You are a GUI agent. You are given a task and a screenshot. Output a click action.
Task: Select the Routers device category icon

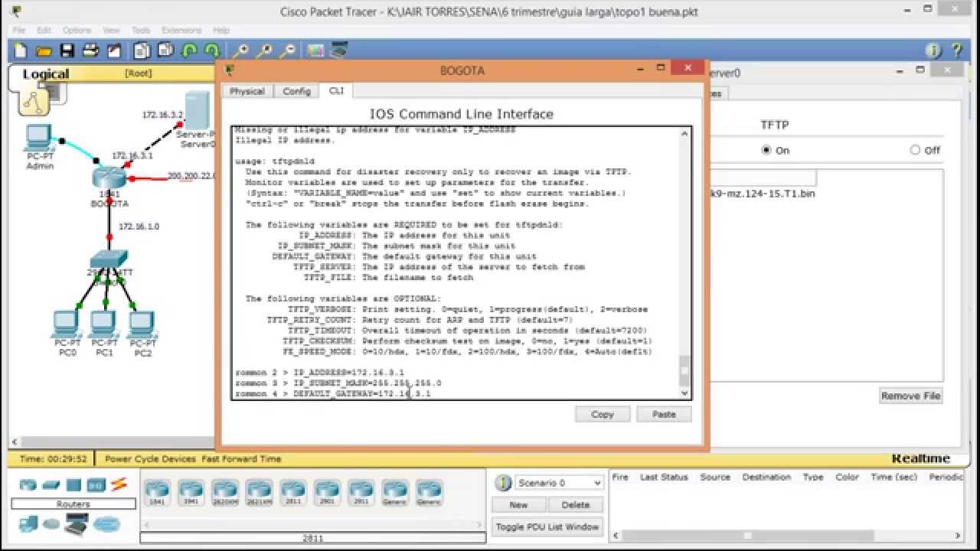click(x=28, y=485)
